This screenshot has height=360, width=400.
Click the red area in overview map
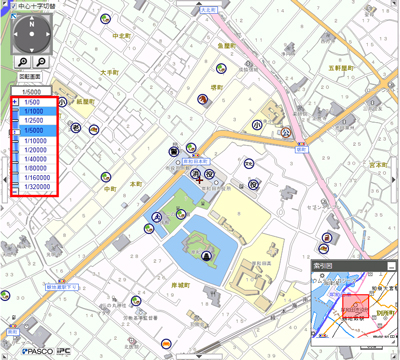pyautogui.click(x=356, y=306)
